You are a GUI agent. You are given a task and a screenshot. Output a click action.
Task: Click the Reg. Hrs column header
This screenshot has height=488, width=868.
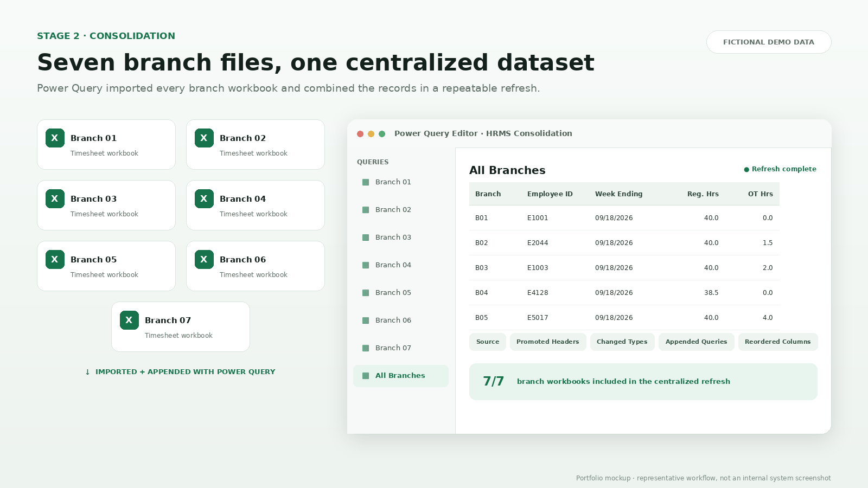pos(703,194)
